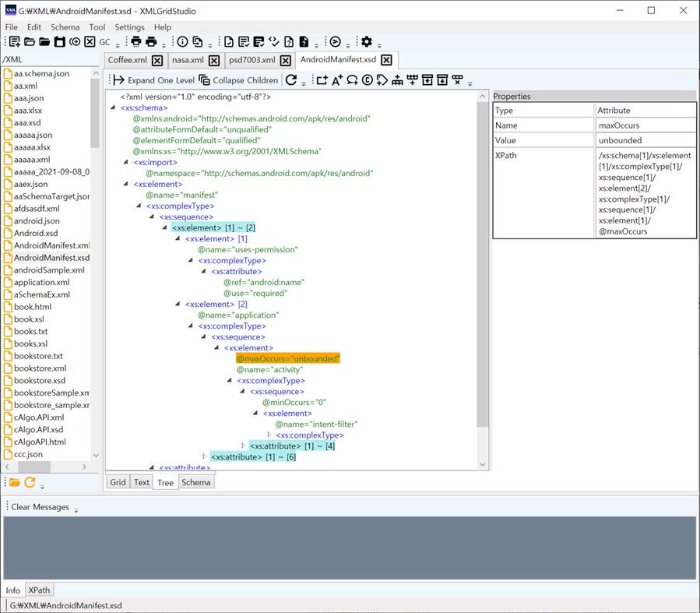Switch to the Grid view tab

point(118,482)
